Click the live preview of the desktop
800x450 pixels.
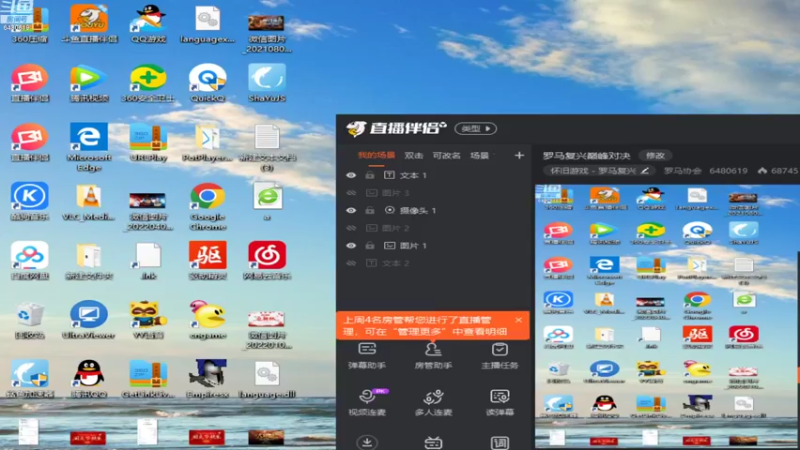pos(667,316)
